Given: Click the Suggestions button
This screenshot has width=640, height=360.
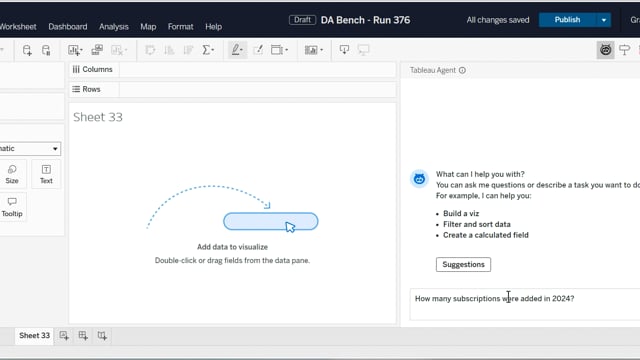Looking at the screenshot, I should [x=463, y=264].
